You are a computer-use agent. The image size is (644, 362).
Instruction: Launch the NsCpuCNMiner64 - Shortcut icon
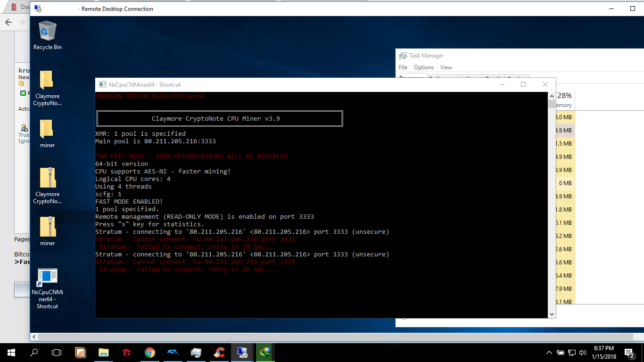click(48, 288)
